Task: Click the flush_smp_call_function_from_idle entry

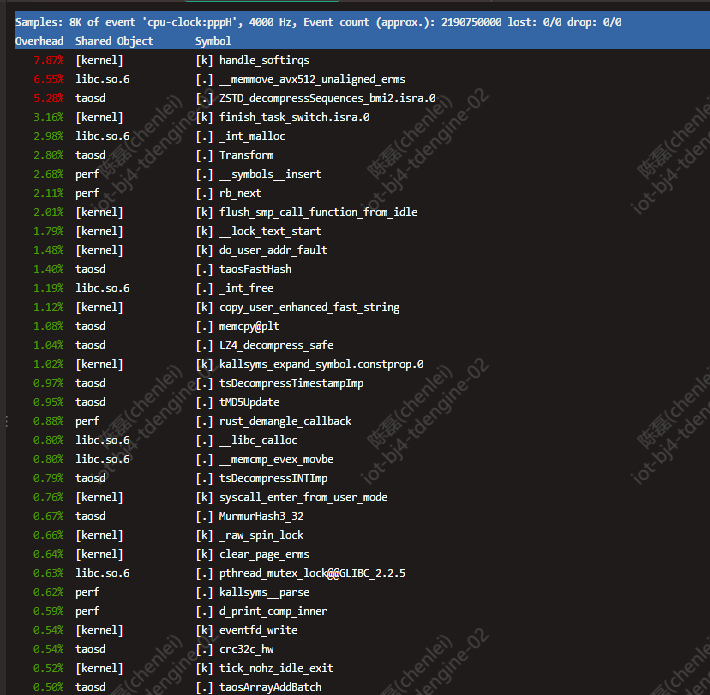Action: tap(318, 212)
